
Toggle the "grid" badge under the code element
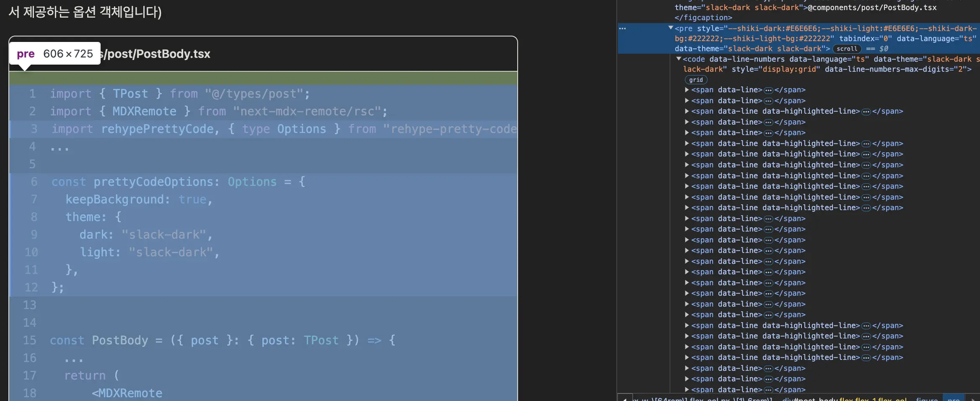click(696, 80)
